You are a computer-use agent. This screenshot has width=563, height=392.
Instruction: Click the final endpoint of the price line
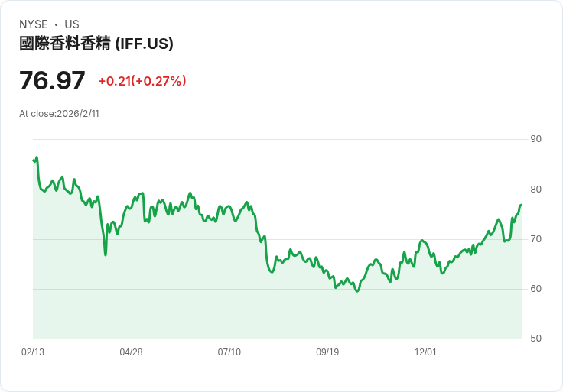(521, 205)
